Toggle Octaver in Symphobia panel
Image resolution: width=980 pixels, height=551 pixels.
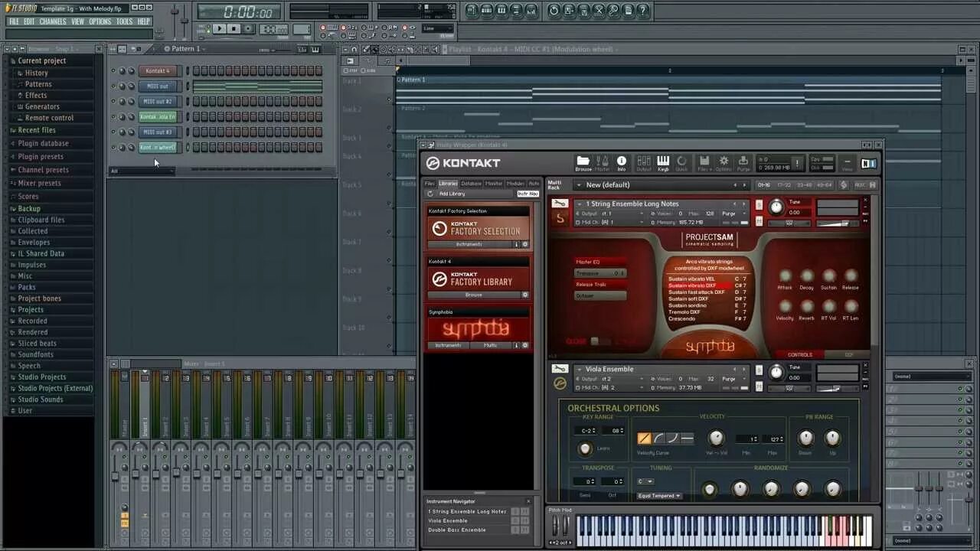[x=600, y=295]
